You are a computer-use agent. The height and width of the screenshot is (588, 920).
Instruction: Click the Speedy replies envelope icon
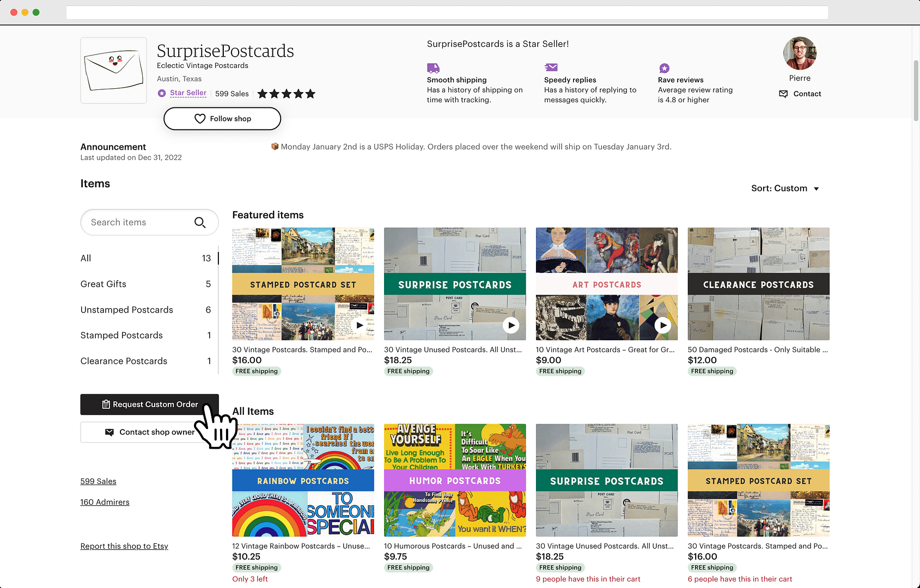[x=551, y=68]
